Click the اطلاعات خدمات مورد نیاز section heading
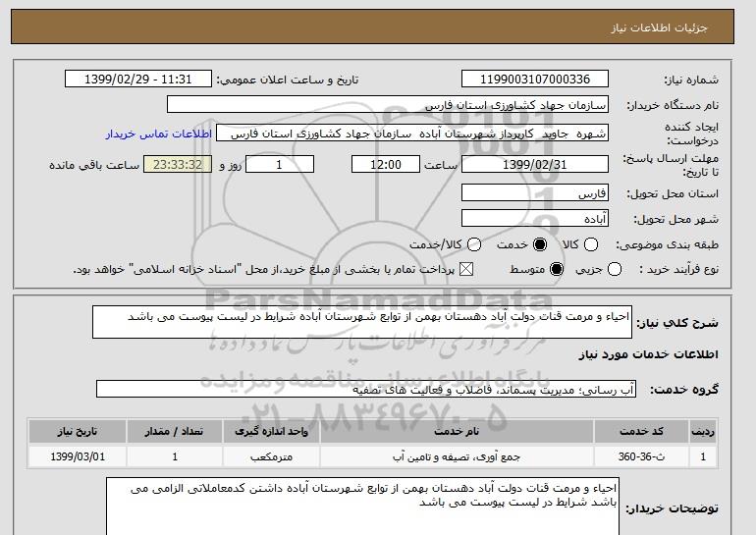 648,354
